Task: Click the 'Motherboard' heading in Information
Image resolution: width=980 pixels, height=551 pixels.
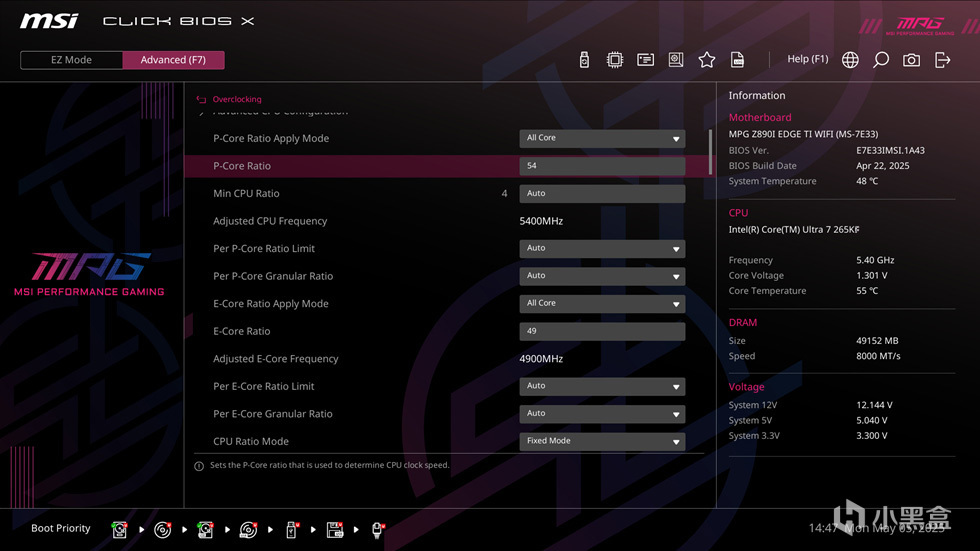Action: click(760, 117)
